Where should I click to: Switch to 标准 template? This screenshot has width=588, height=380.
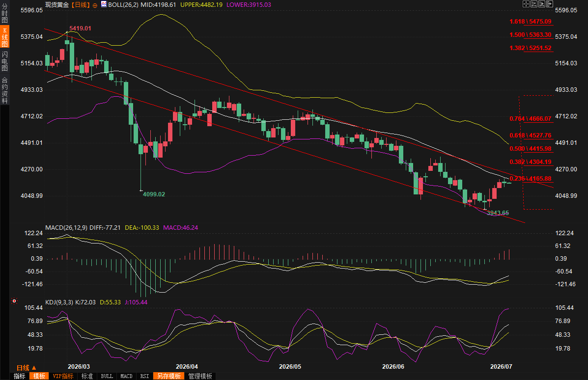[87, 376]
